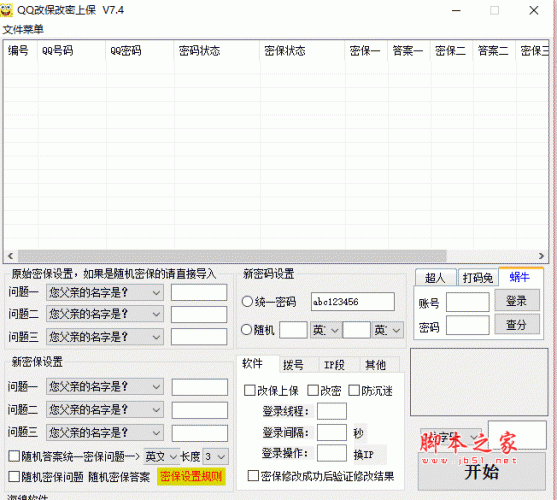Open the 拨号 settings tab

[x=293, y=365]
